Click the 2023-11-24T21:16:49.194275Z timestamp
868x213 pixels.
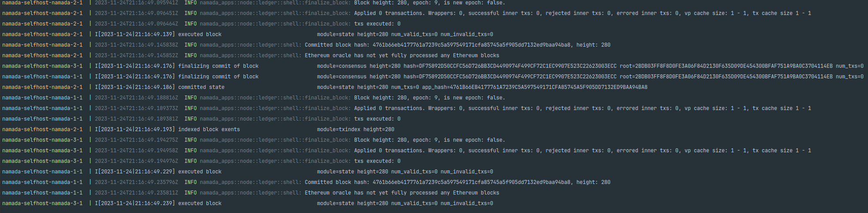pyautogui.click(x=136, y=140)
